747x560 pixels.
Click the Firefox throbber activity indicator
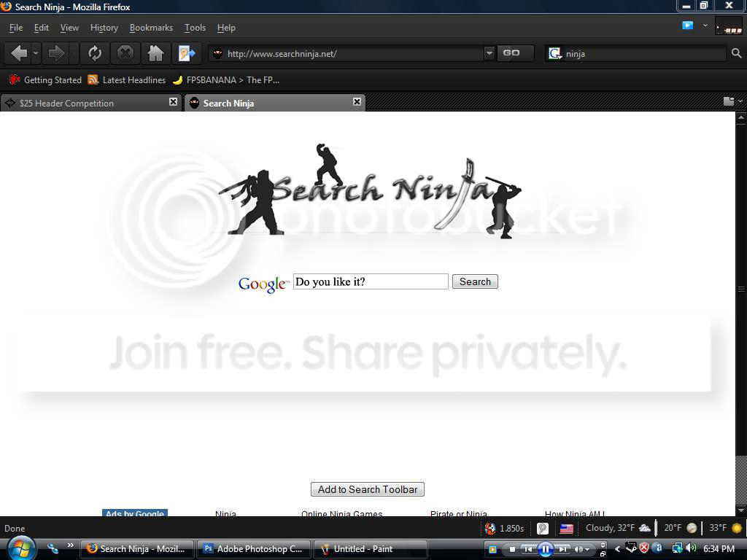[x=729, y=27]
